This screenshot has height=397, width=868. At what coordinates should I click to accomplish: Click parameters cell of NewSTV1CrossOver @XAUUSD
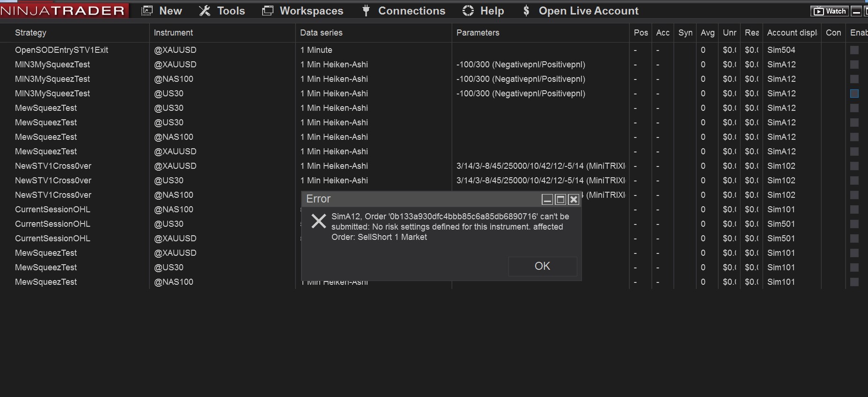541,166
